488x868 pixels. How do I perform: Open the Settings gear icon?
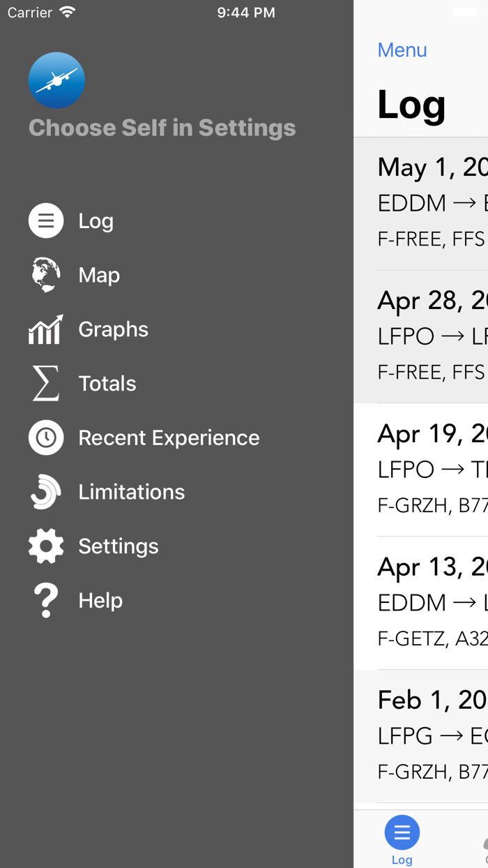point(45,546)
